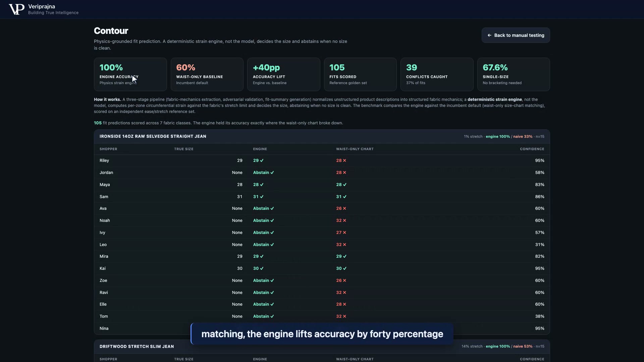Click Riley's engine result 29
Image resolution: width=644 pixels, height=362 pixels.
point(258,161)
